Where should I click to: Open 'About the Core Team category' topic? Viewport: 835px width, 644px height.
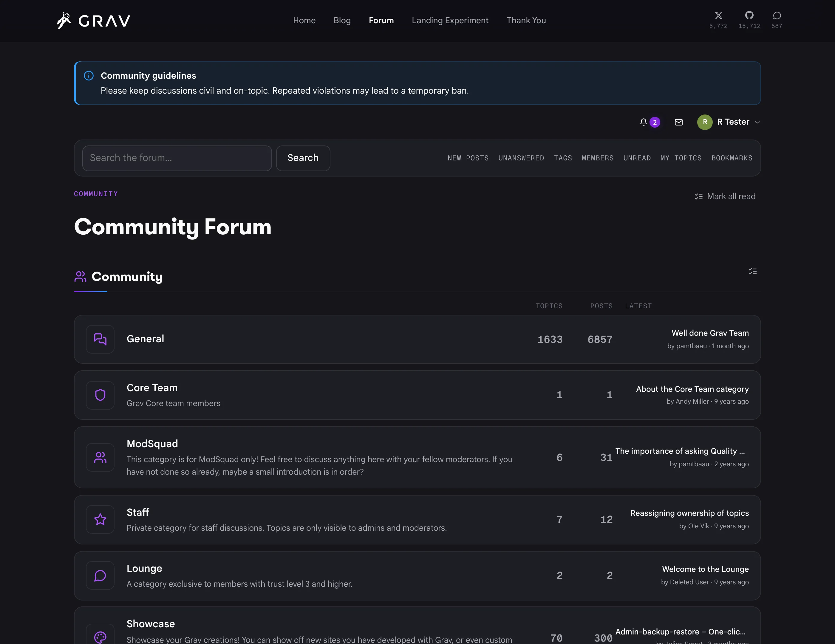coord(692,389)
